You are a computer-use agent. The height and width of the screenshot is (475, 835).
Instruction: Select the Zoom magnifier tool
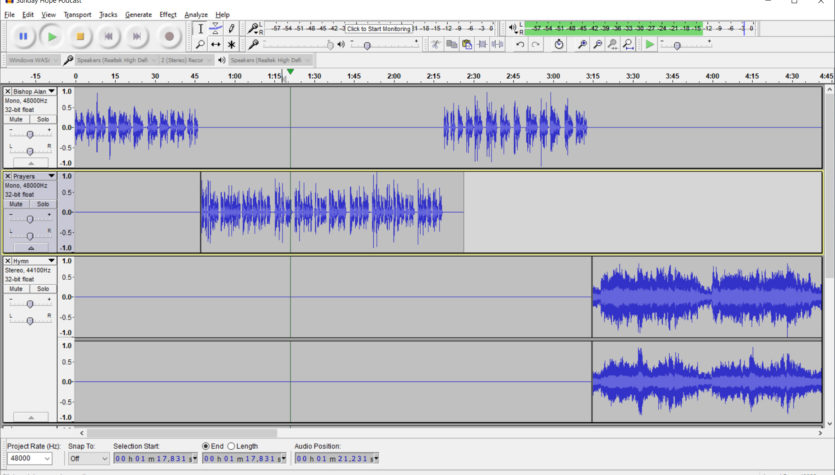tap(200, 44)
